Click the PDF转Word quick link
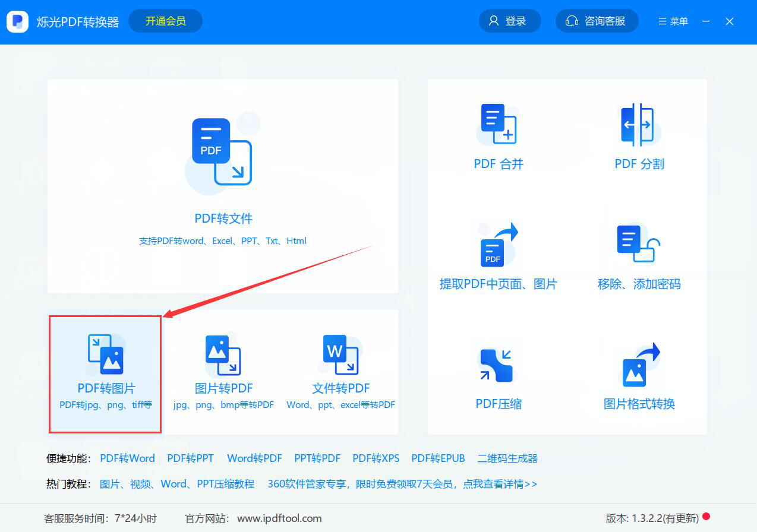The width and height of the screenshot is (757, 532). pos(127,458)
